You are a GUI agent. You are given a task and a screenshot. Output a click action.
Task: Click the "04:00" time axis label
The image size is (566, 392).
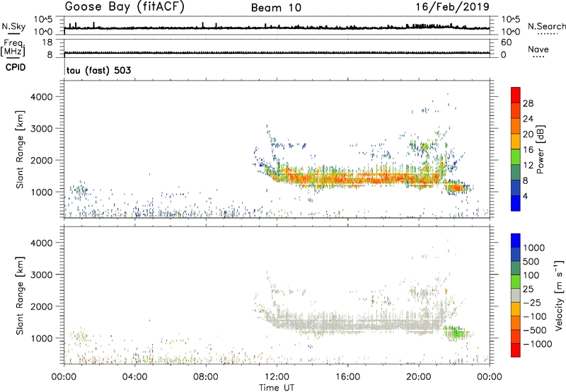pos(135,377)
